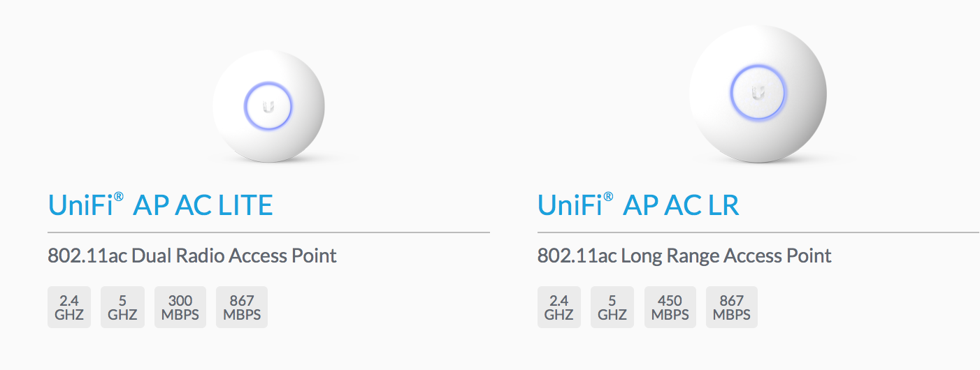Click the 867 MBPS badge under AC LITE
980x370 pixels.
[x=242, y=307]
